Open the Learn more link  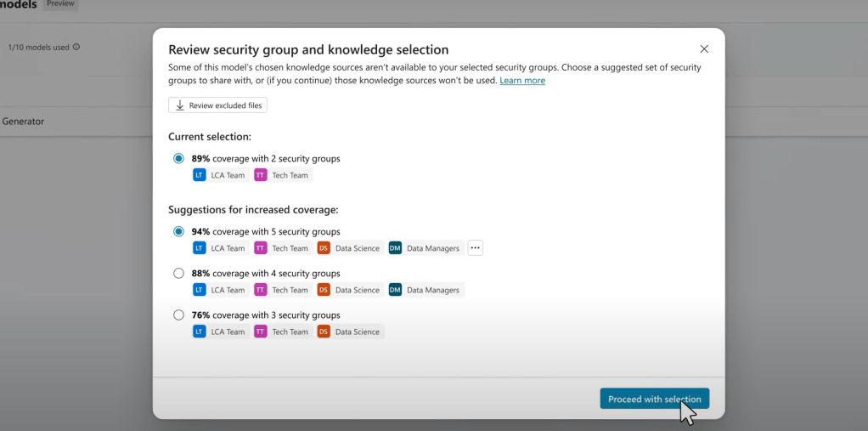pos(522,81)
